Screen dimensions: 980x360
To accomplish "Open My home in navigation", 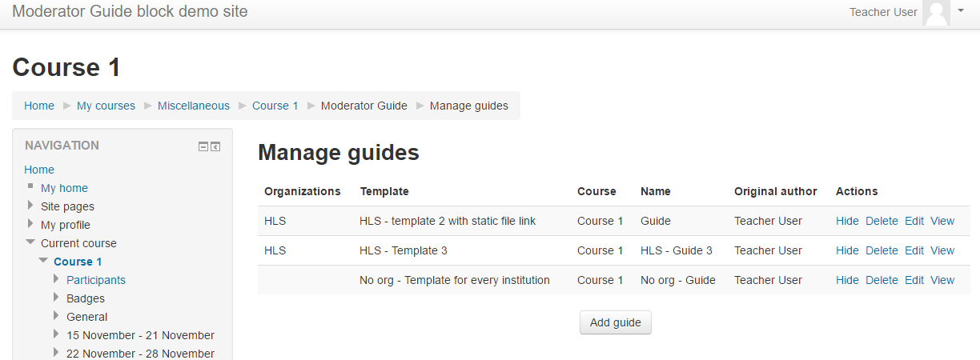I will coord(64,188).
